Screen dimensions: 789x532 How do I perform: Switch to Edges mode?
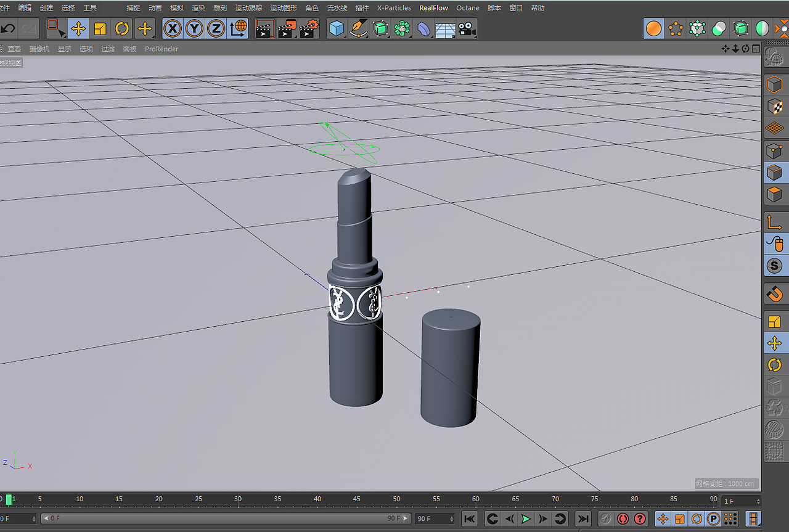pos(774,173)
